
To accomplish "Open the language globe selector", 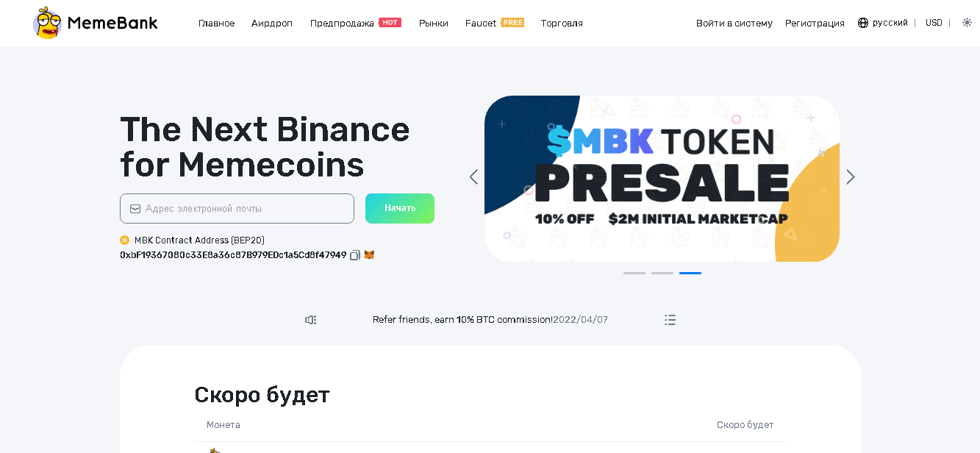I will [883, 23].
